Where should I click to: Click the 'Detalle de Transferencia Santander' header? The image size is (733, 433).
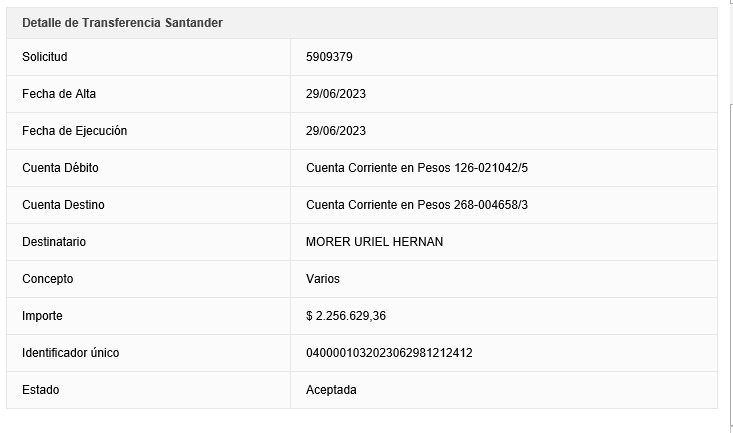pos(122,23)
